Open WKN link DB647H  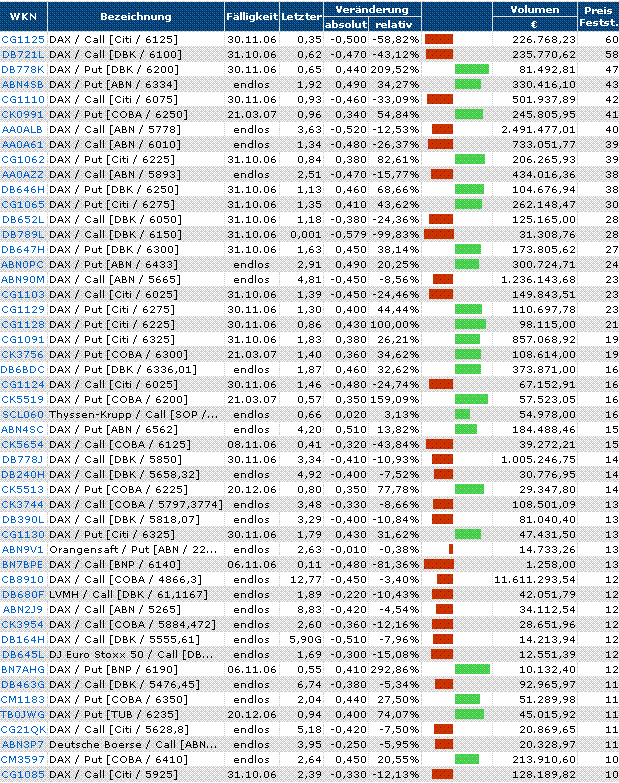(x=23, y=249)
